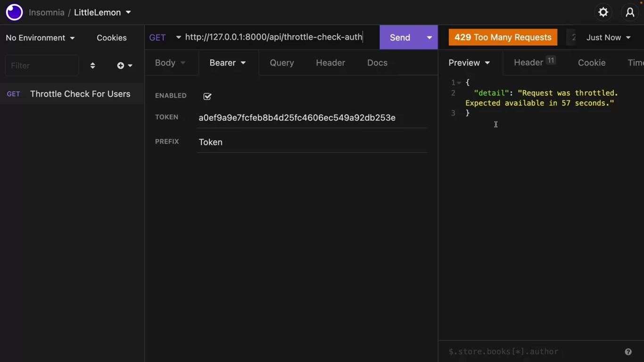Click the plus create request icon
This screenshot has height=362, width=644.
tap(121, 66)
